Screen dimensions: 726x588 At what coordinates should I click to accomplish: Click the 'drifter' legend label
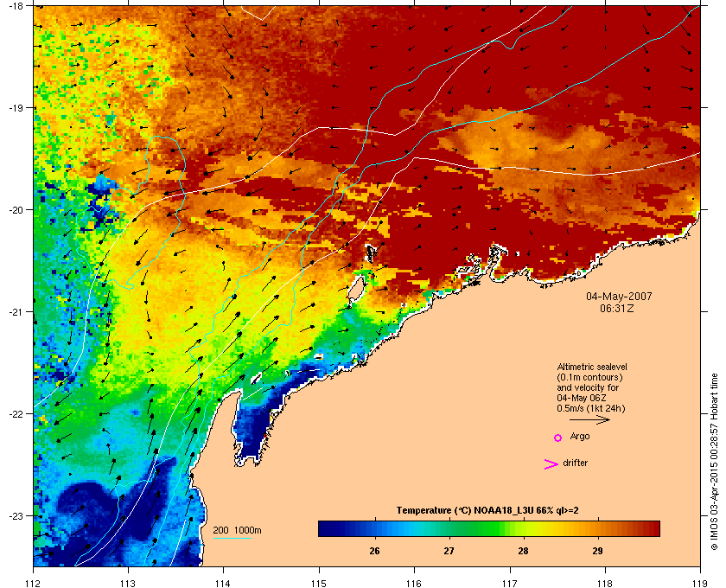tap(575, 463)
